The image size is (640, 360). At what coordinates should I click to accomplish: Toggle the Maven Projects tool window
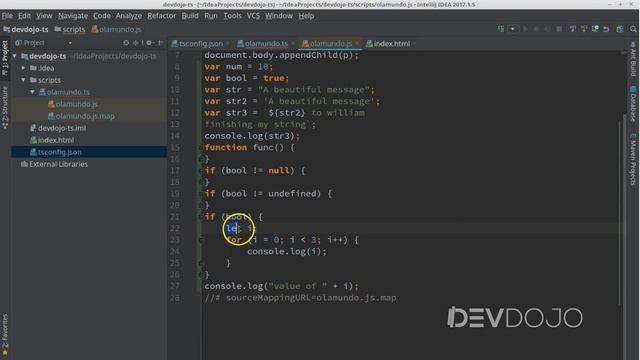(x=633, y=159)
